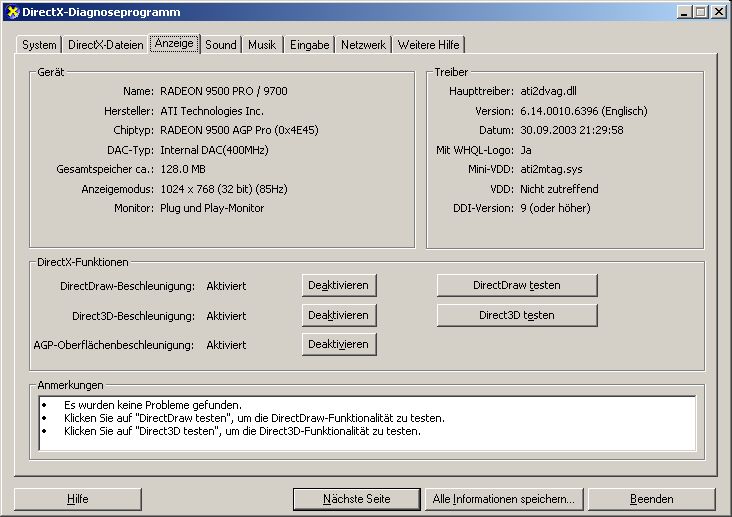Select the Anzeige tab
Image resolution: width=732 pixels, height=517 pixels.
[x=174, y=44]
